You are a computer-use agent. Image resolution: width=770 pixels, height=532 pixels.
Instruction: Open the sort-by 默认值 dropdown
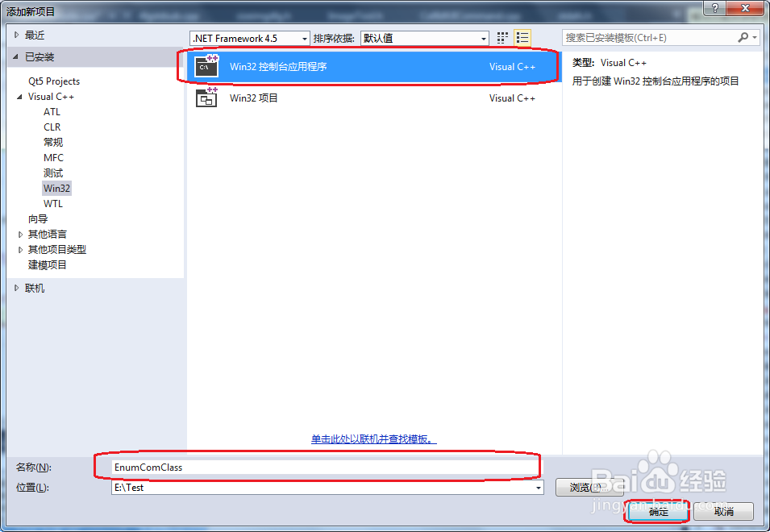(x=425, y=38)
